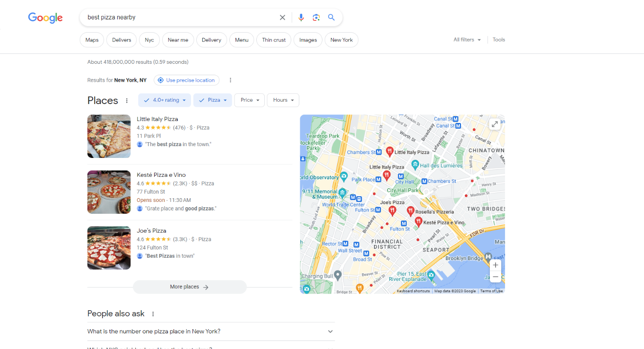Click the Use precise location button
The width and height of the screenshot is (644, 349).
(186, 80)
